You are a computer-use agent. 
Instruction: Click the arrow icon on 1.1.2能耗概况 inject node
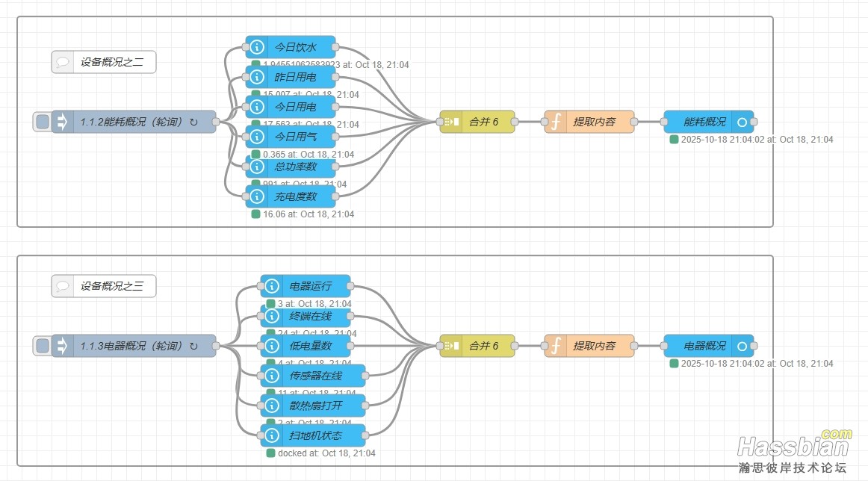62,122
